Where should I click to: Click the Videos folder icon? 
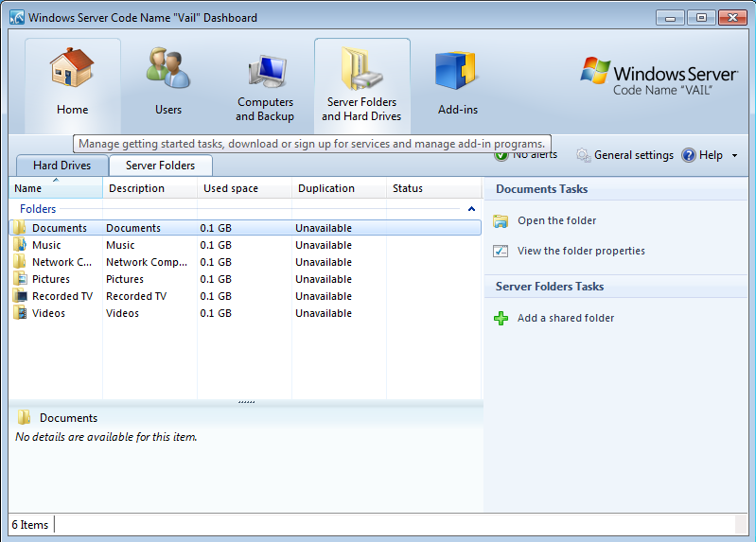point(20,312)
